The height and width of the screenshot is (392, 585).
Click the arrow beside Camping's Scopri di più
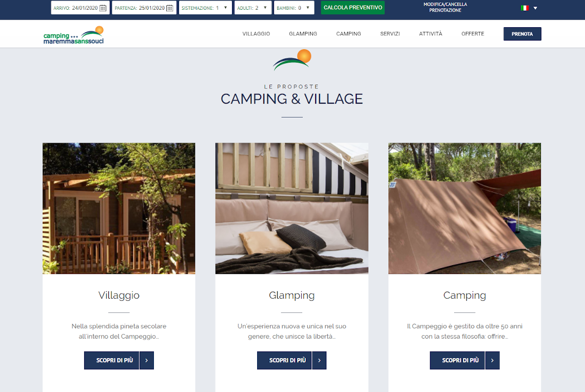[x=493, y=360]
